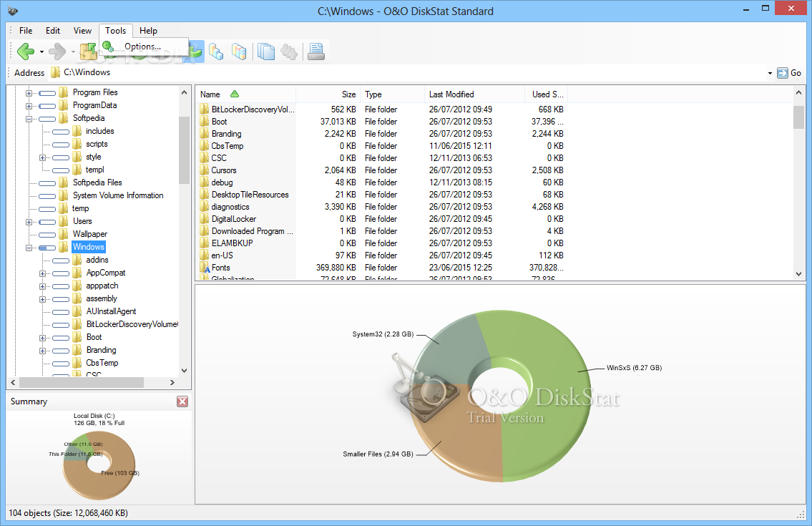
Task: Sort by the Used S... column header
Action: 547,94
